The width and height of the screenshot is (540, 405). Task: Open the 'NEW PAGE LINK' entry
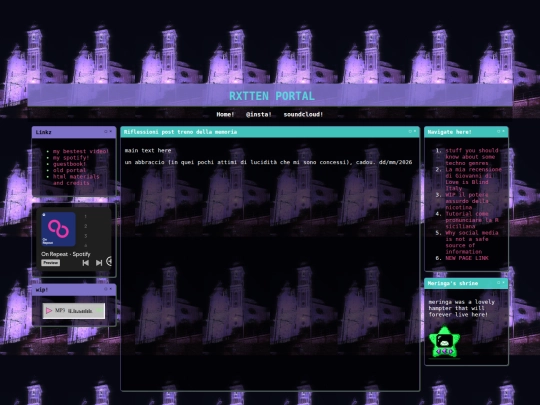(467, 258)
